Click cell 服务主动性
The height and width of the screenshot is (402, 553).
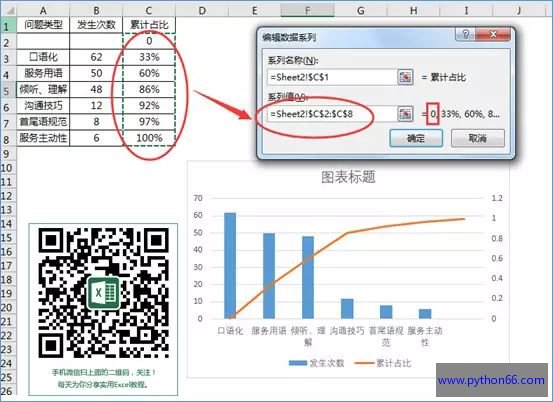[43, 138]
